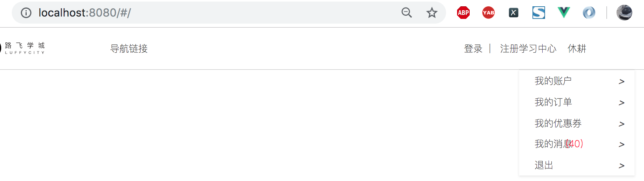Choose 退出 to log out
Image resolution: width=644 pixels, height=181 pixels.
click(x=577, y=165)
